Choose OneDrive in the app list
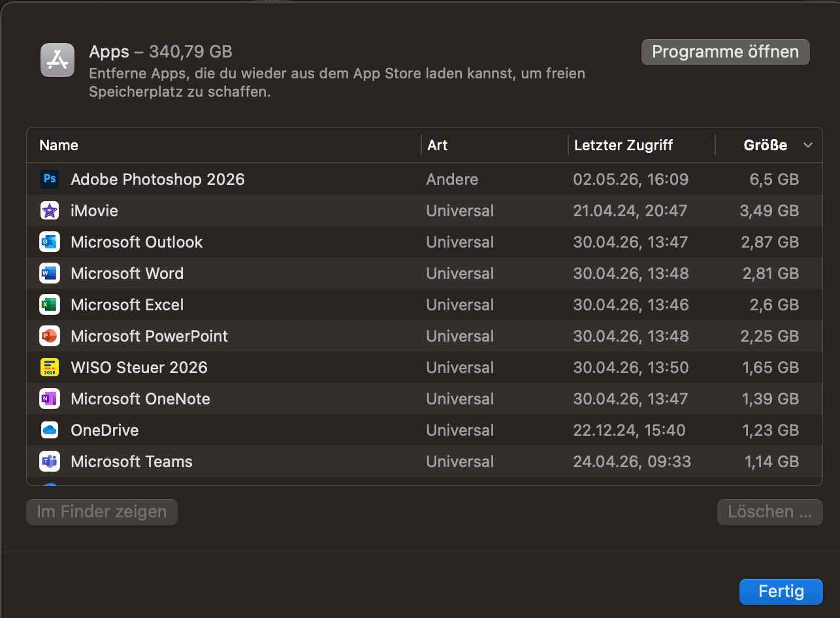This screenshot has width=840, height=618. pyautogui.click(x=105, y=430)
